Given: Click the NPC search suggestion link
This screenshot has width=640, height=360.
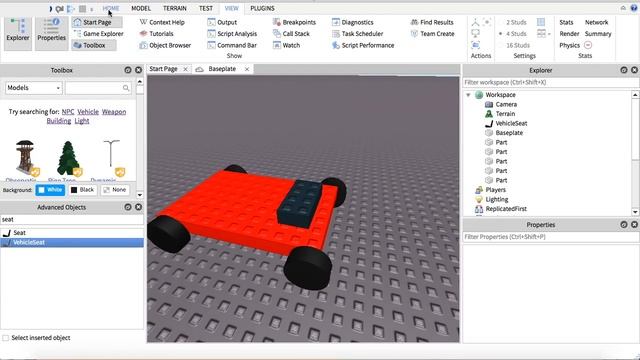Looking at the screenshot, I should (68, 112).
